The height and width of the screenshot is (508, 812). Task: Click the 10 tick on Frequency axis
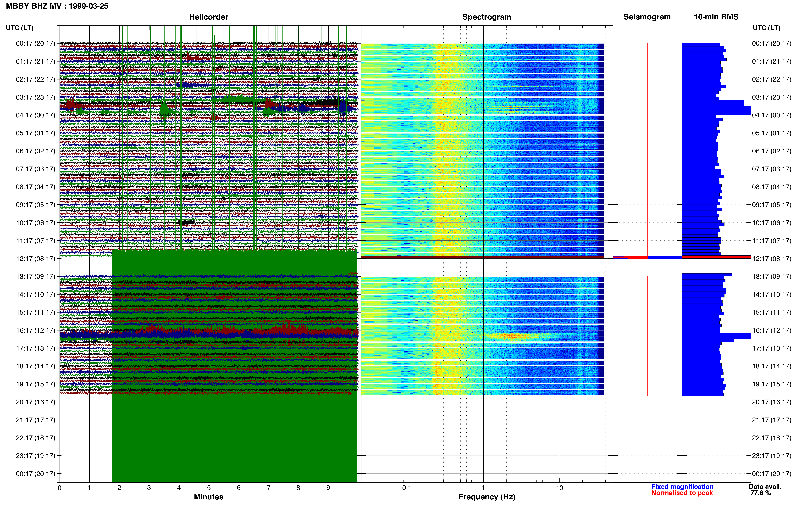(559, 488)
